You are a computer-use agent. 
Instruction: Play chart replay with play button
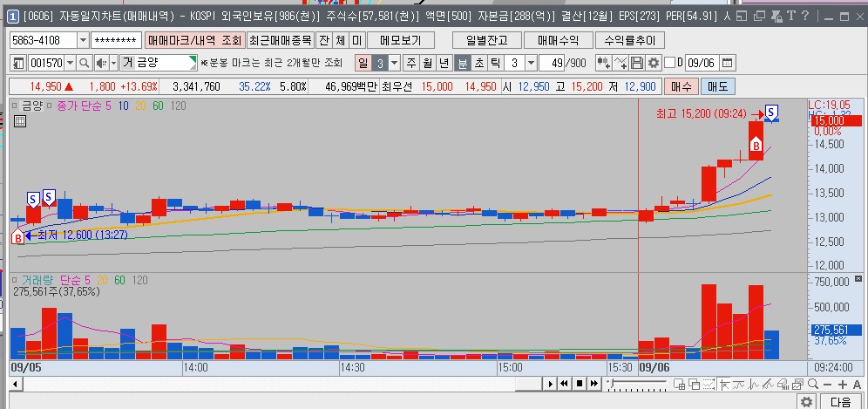550,384
